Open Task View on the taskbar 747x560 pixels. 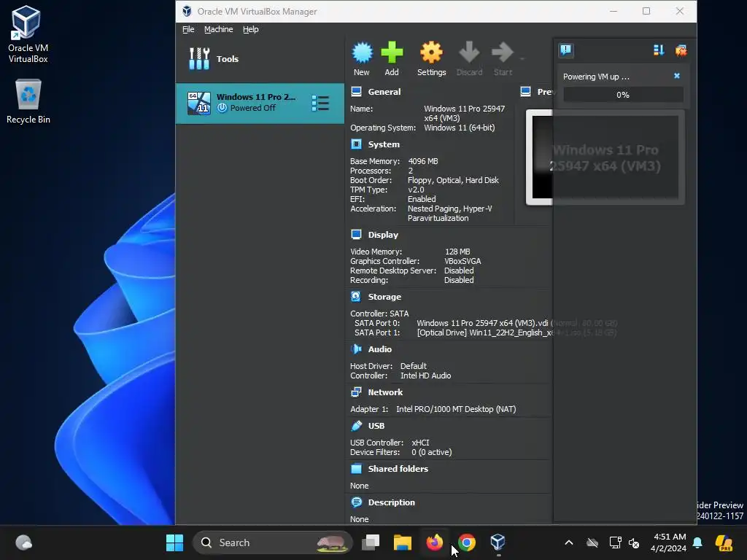[x=370, y=542]
